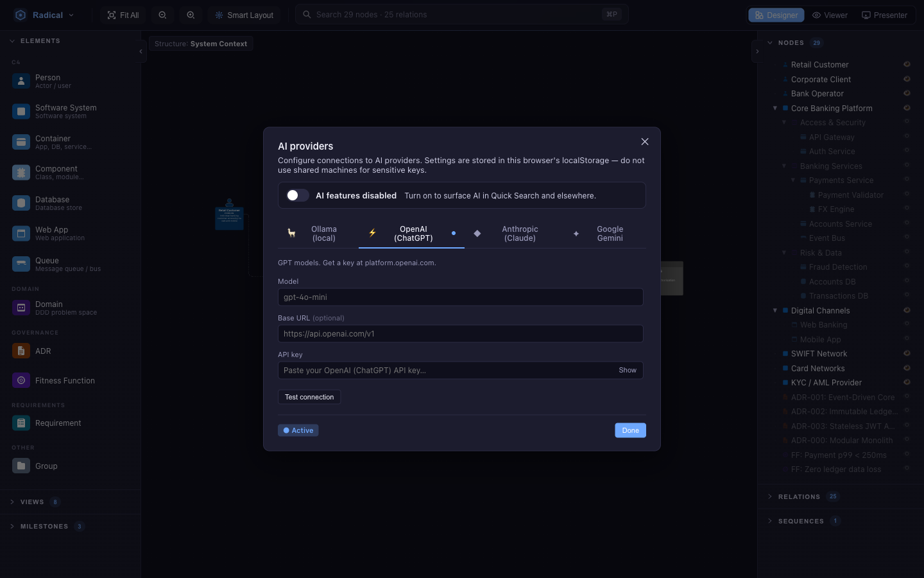Hide the Corporate Client node

(x=907, y=79)
